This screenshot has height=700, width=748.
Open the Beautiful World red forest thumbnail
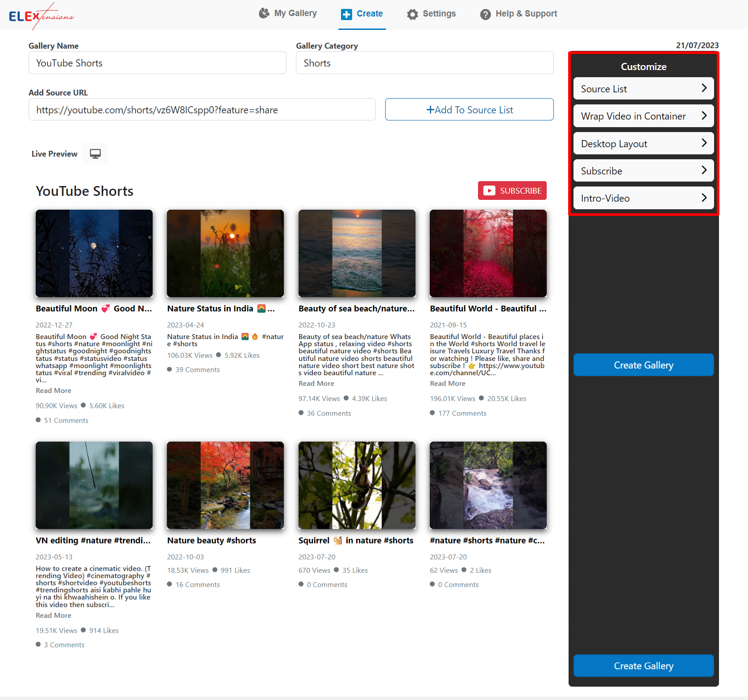(488, 253)
